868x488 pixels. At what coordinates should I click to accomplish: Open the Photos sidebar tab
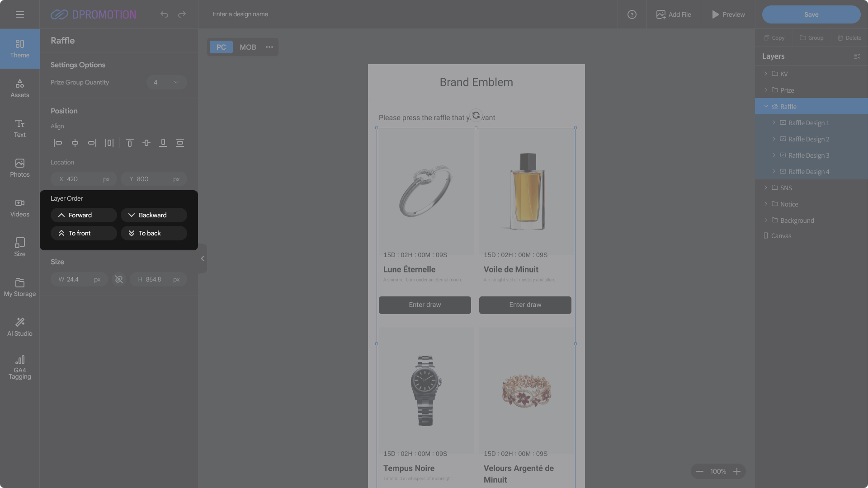[x=20, y=168]
